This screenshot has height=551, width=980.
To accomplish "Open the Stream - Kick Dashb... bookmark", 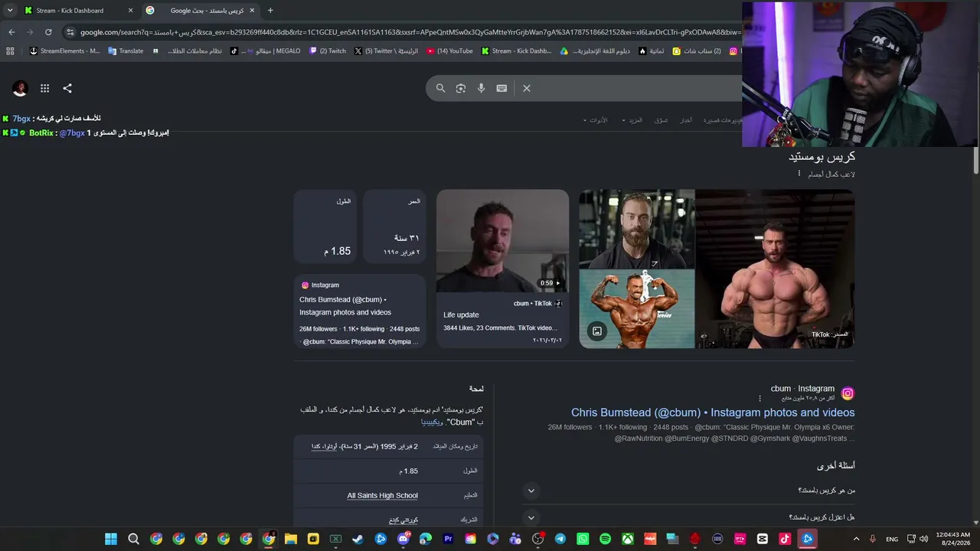I will pos(517,51).
